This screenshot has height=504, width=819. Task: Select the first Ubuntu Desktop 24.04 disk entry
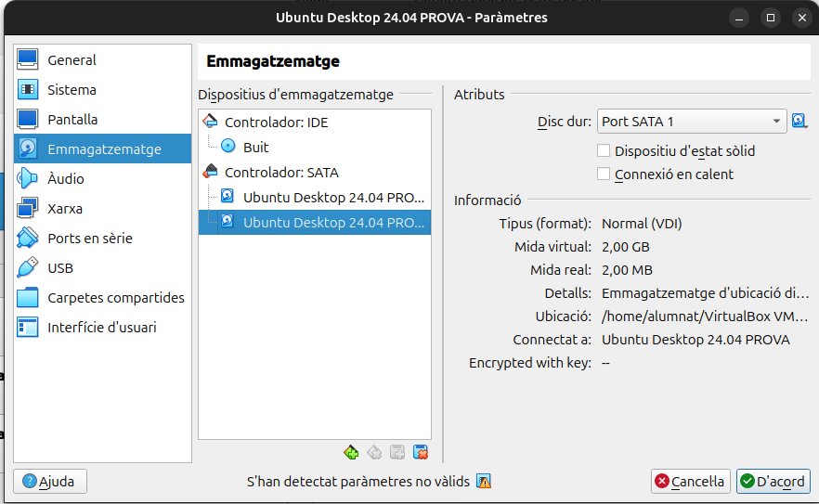click(333, 197)
